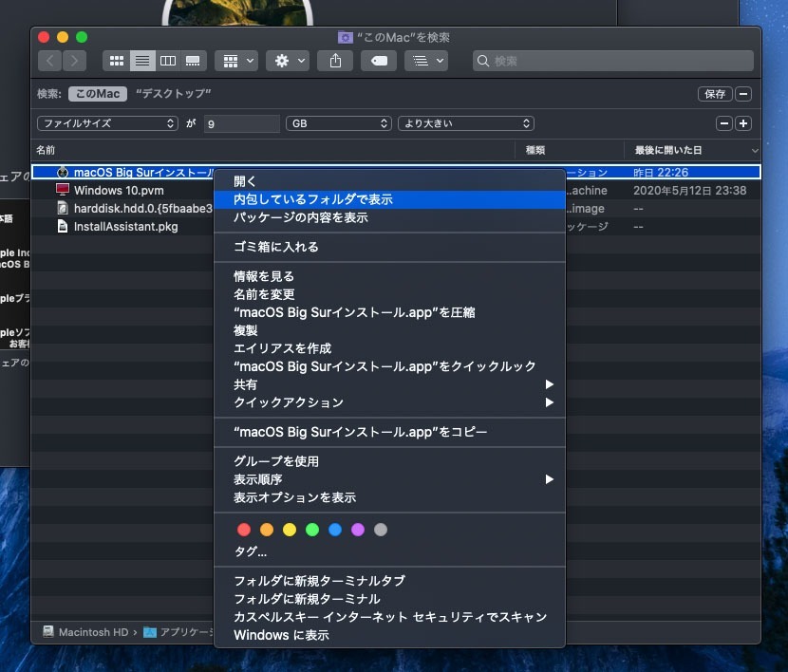Open the GB unit dropdown

339,123
